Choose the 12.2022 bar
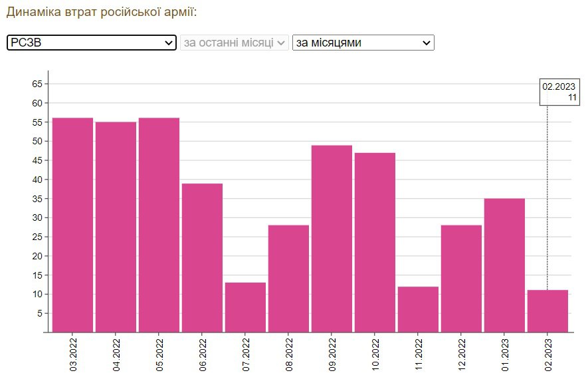The height and width of the screenshot is (389, 588). coord(461,279)
